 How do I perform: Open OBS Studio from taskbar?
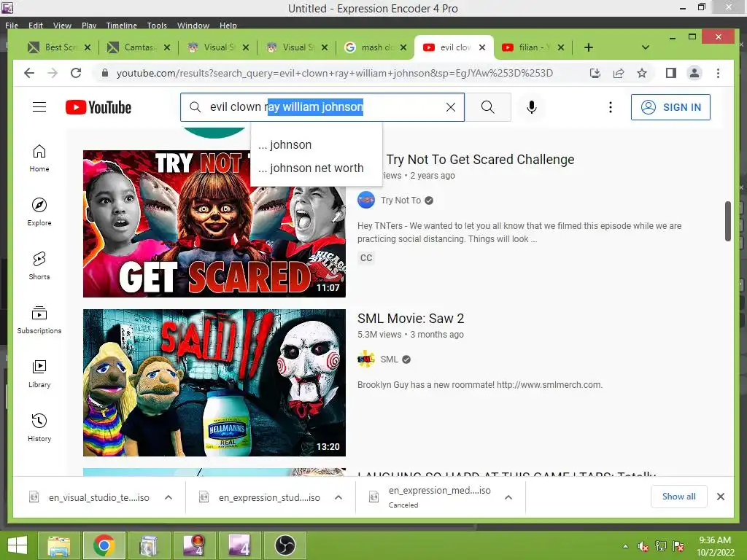[285, 545]
